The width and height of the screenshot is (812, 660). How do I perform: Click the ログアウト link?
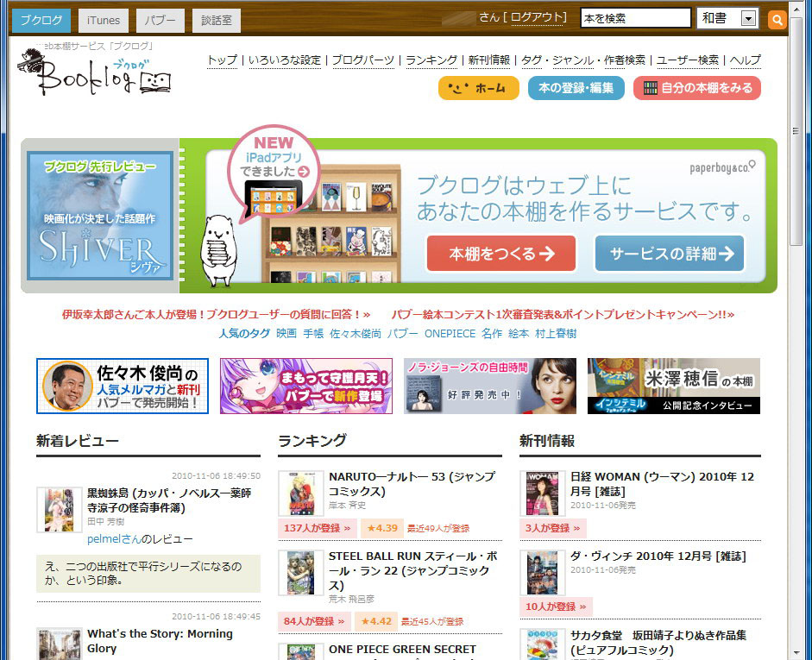coord(537,17)
